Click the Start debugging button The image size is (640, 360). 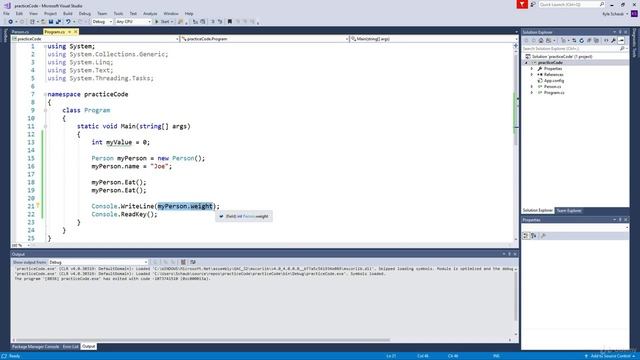tap(163, 22)
